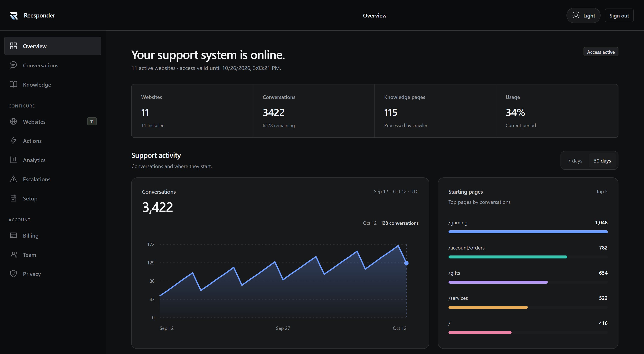Select the 7 days range
The image size is (644, 354).
pos(575,161)
